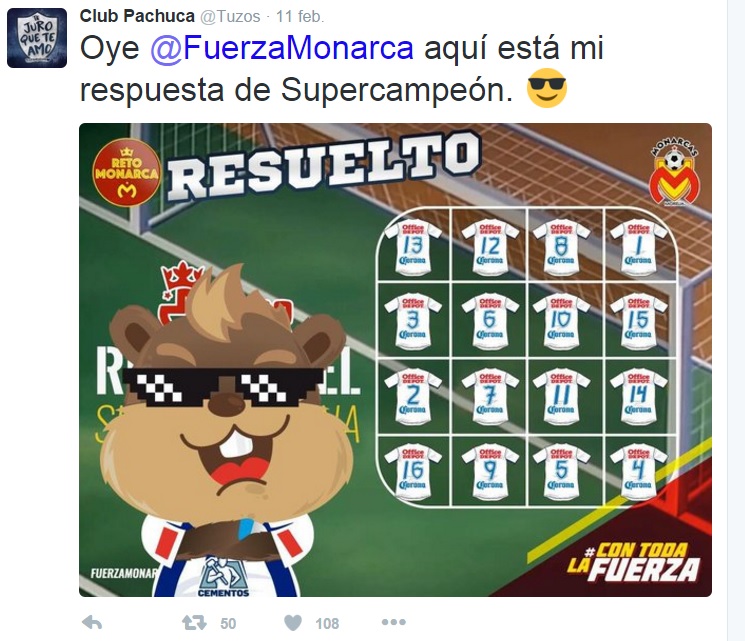Open the @Tuzos handle link
This screenshot has width=745, height=641.
tap(230, 17)
